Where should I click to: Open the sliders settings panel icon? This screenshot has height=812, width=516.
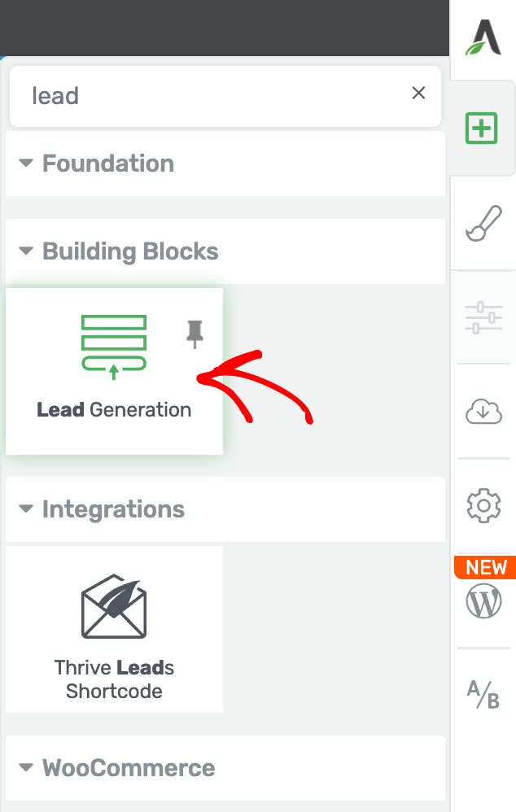point(483,317)
